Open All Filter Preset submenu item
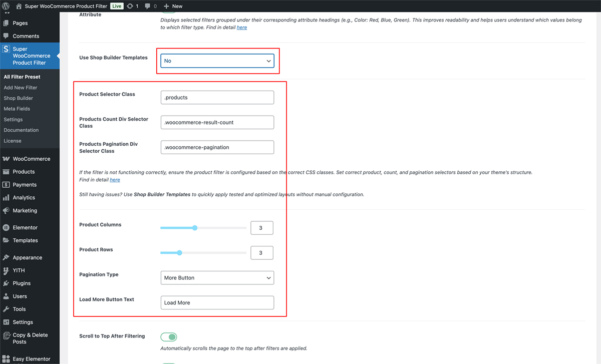Viewport: 601px width, 364px height. tap(22, 77)
